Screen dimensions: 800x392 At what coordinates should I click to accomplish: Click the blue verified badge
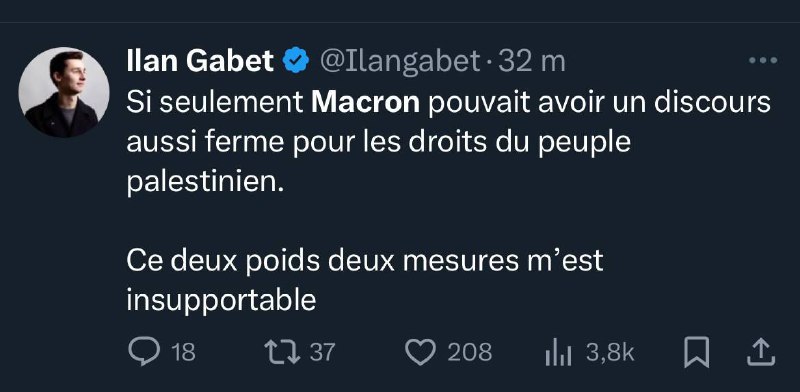[x=296, y=61]
